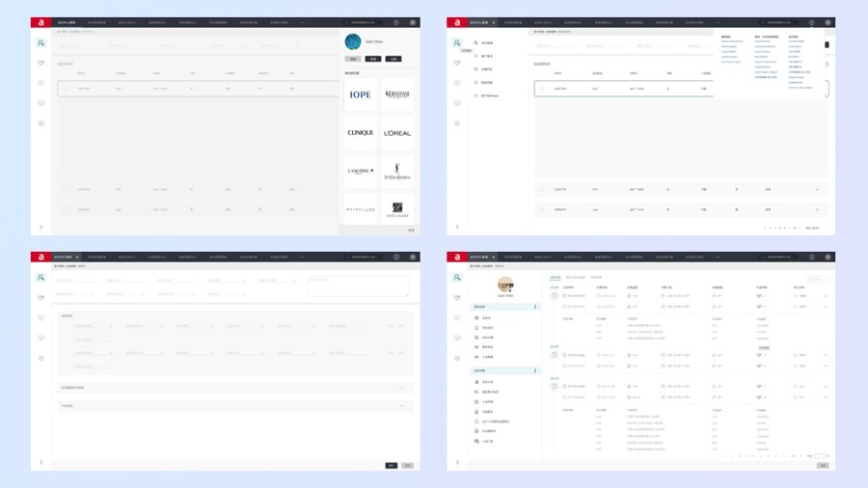The width and height of the screenshot is (868, 488).
Task: Open the heart sidebar icon in the top-left screen
Action: (41, 63)
